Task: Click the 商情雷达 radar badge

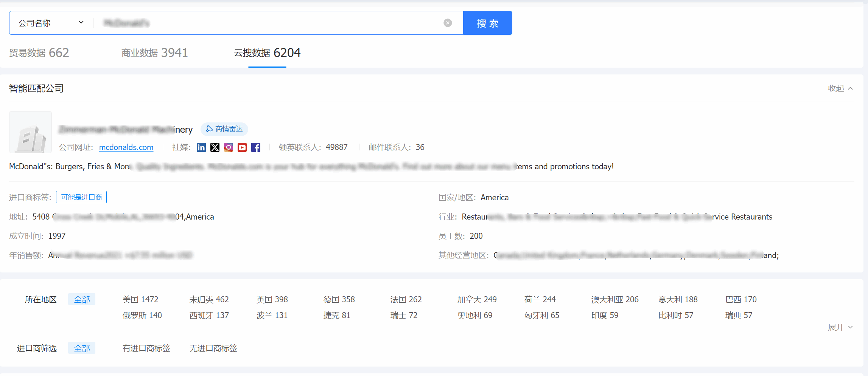Action: click(x=224, y=129)
